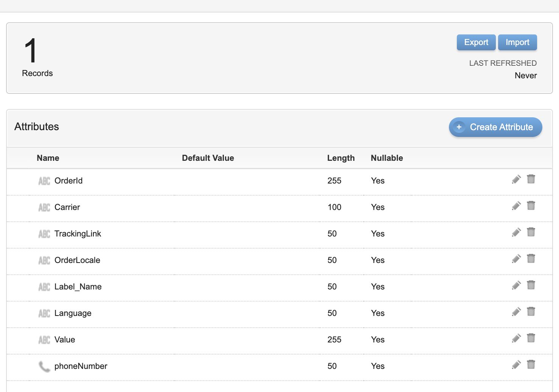Select the phoneNumber attribute name
The height and width of the screenshot is (392, 559).
click(x=81, y=366)
